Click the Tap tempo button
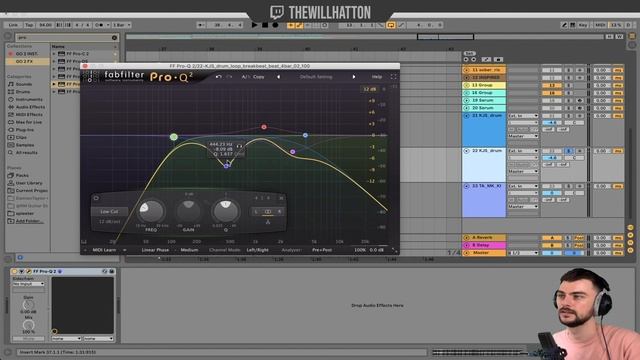The image size is (640, 360). pos(29,25)
